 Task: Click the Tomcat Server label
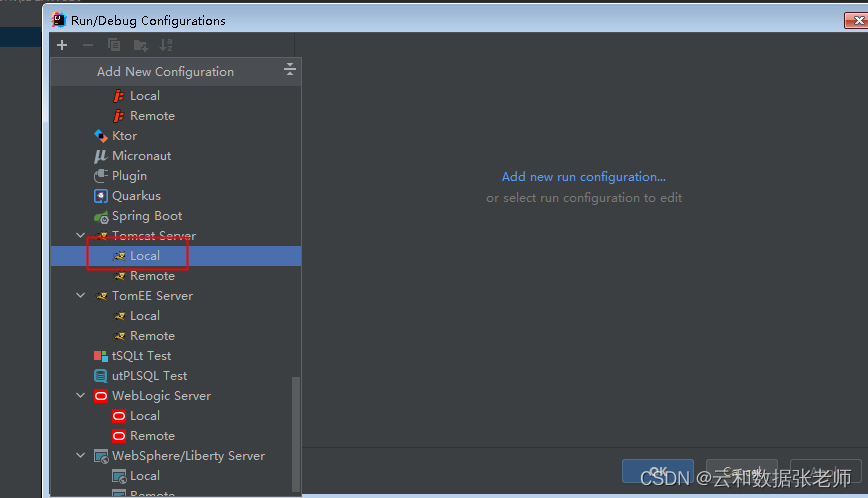coord(154,236)
